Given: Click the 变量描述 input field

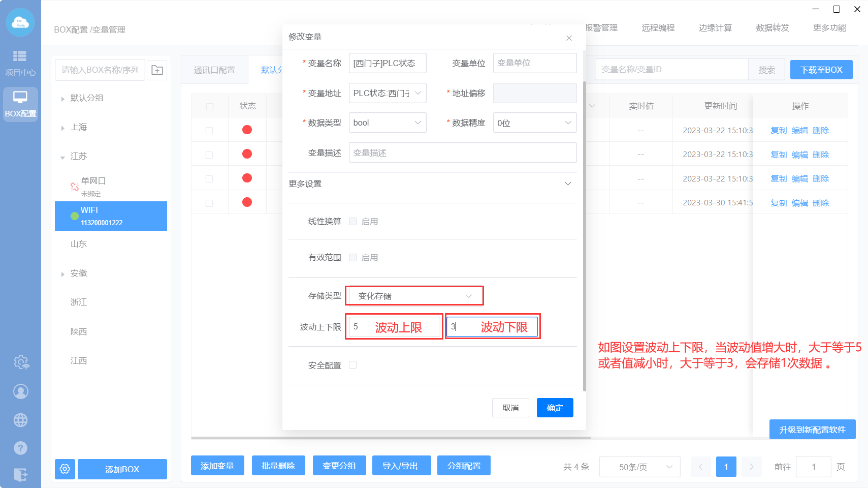Looking at the screenshot, I should coord(462,152).
